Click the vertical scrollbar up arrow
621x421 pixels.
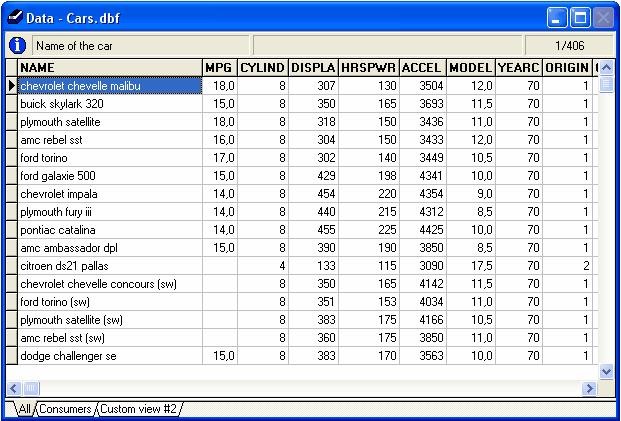pos(606,68)
